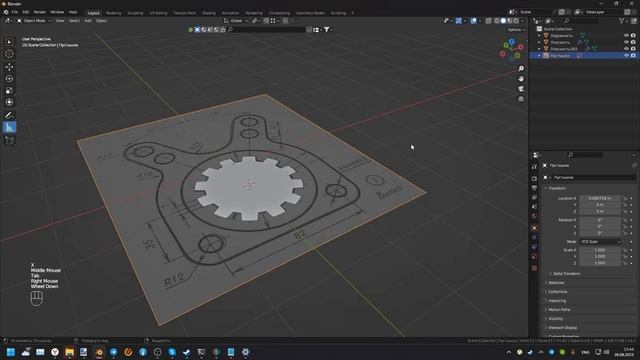The width and height of the screenshot is (640, 360).
Task: Open File Explorer from the taskbar
Action: coord(69,352)
